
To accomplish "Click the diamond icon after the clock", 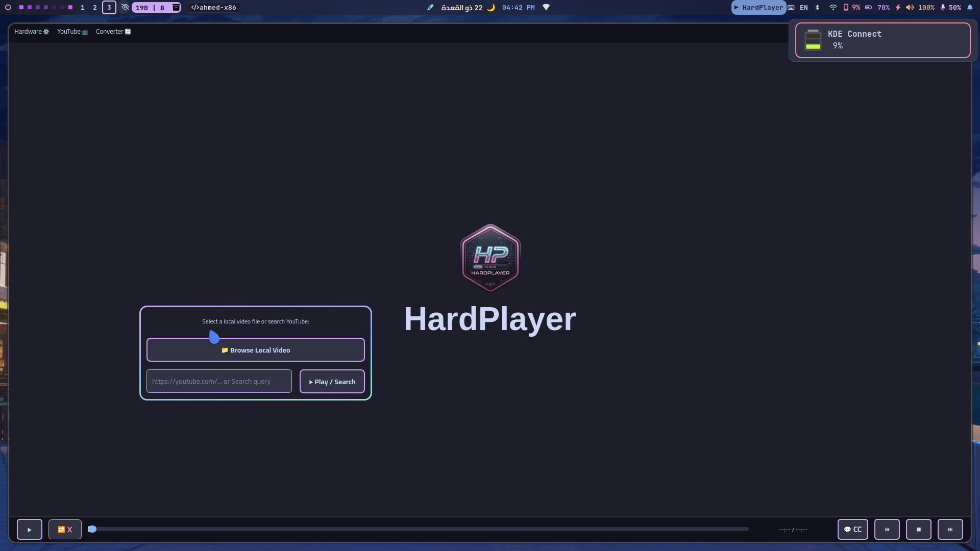I will click(546, 7).
